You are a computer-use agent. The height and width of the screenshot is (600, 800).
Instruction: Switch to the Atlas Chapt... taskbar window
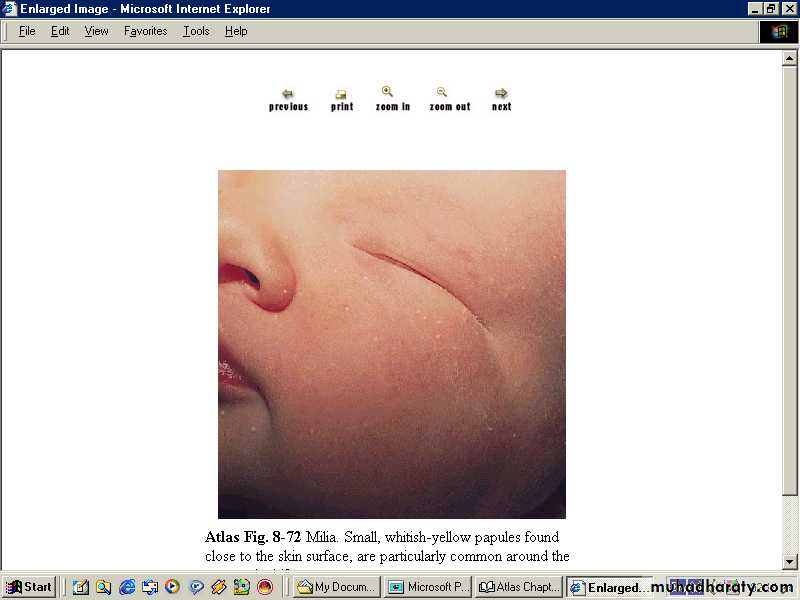(x=519, y=587)
